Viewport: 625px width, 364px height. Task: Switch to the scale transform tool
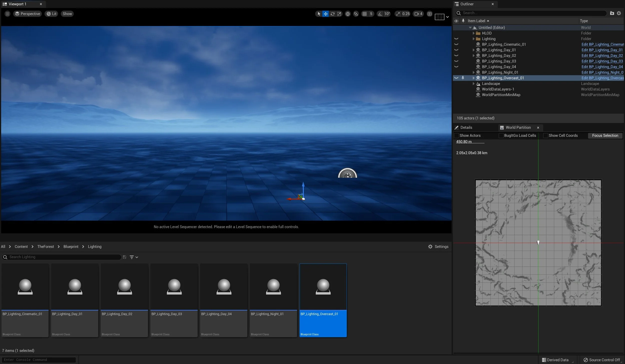(x=339, y=14)
